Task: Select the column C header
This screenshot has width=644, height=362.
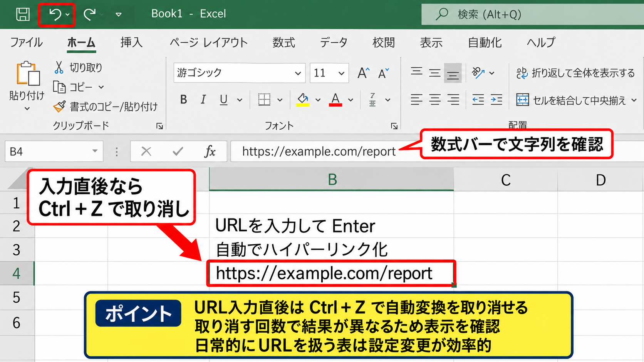Action: click(506, 180)
